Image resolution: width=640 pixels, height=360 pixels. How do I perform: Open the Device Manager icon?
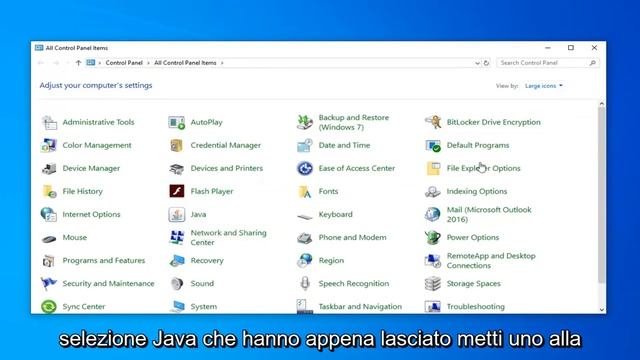pyautogui.click(x=49, y=168)
